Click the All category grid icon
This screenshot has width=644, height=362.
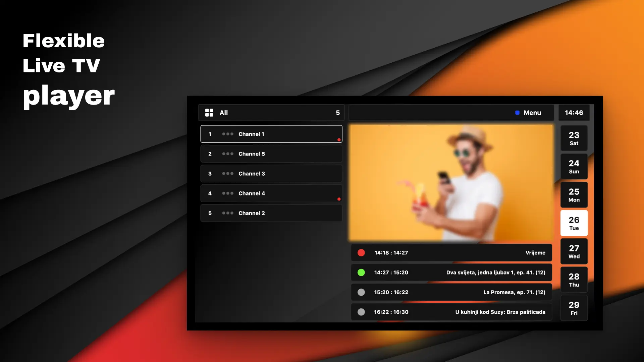point(209,113)
